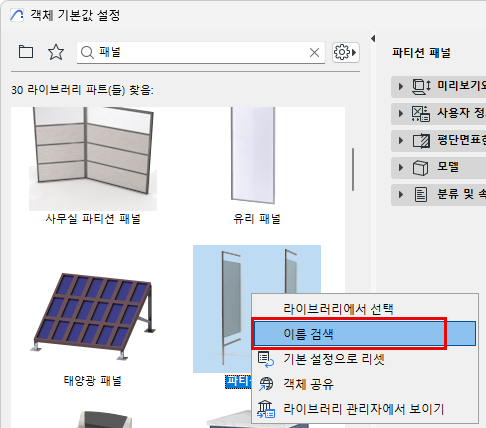Expand the 평단면표현 section
Image resolution: width=486 pixels, height=428 pixels.
(x=438, y=140)
